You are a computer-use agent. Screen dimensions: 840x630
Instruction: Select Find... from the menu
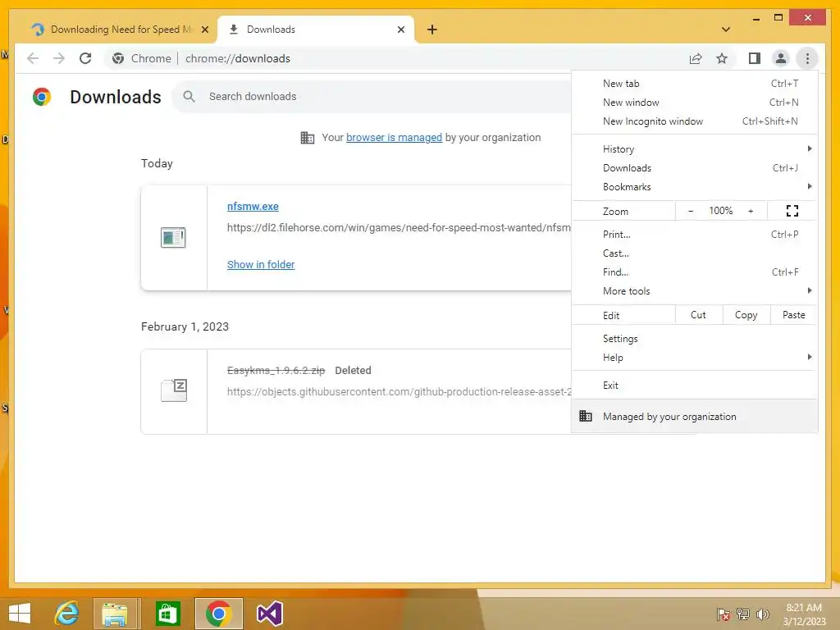pos(695,272)
